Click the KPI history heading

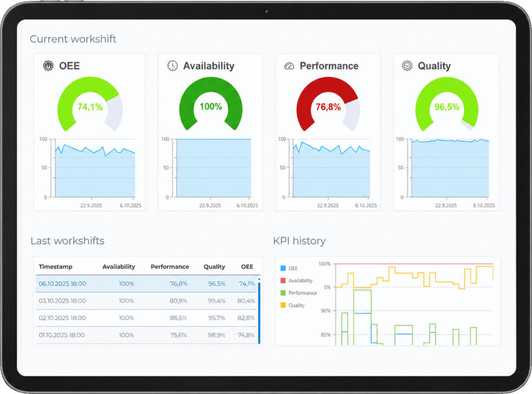coord(299,241)
